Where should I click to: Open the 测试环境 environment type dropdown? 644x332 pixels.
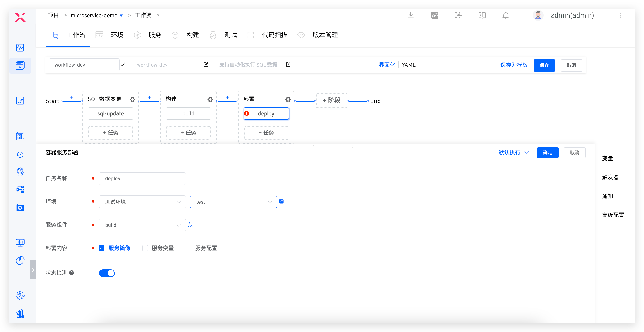point(142,201)
